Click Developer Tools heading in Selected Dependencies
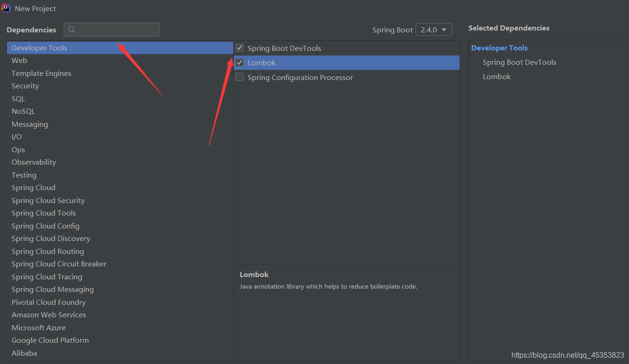Viewport: 629px width, 364px height. pos(499,48)
